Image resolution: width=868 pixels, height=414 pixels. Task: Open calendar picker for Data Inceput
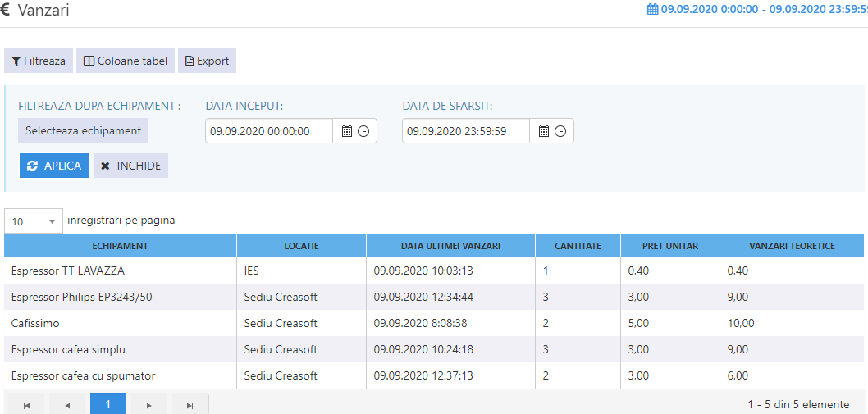point(346,131)
